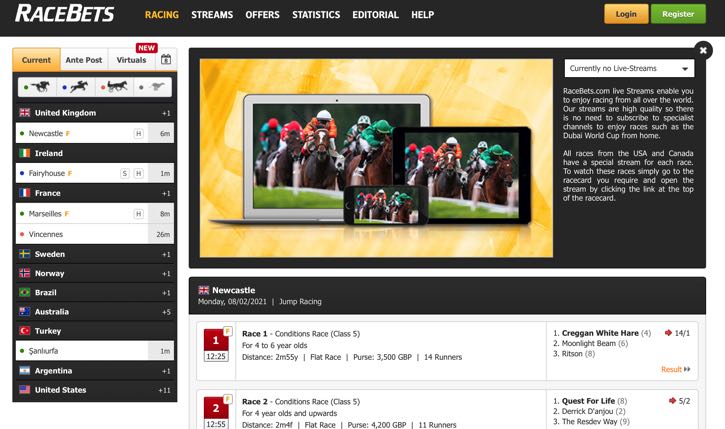This screenshot has width=725, height=429.
Task: Click Race 1 Conditions Race title
Action: [301, 333]
